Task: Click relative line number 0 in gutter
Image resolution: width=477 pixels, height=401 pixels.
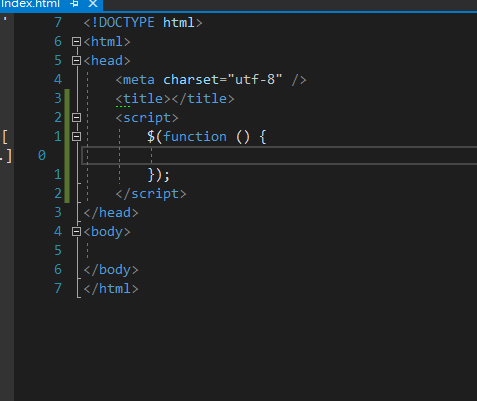Action: [42, 156]
